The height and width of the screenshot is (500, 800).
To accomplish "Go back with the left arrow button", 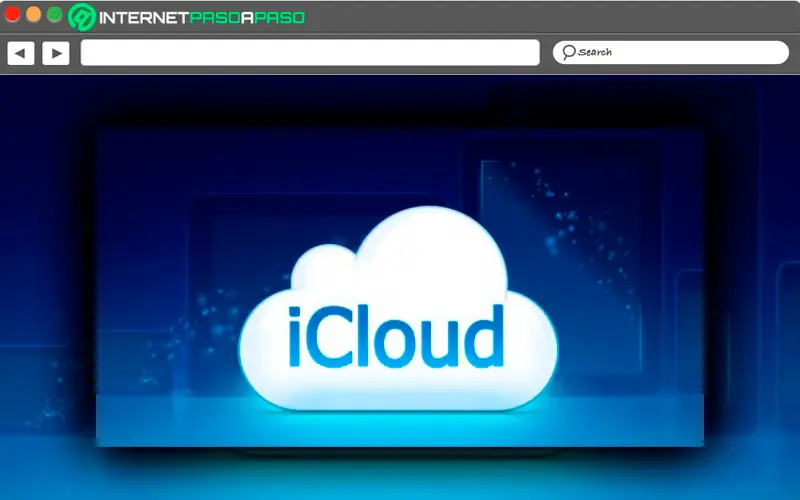I will click(x=21, y=53).
